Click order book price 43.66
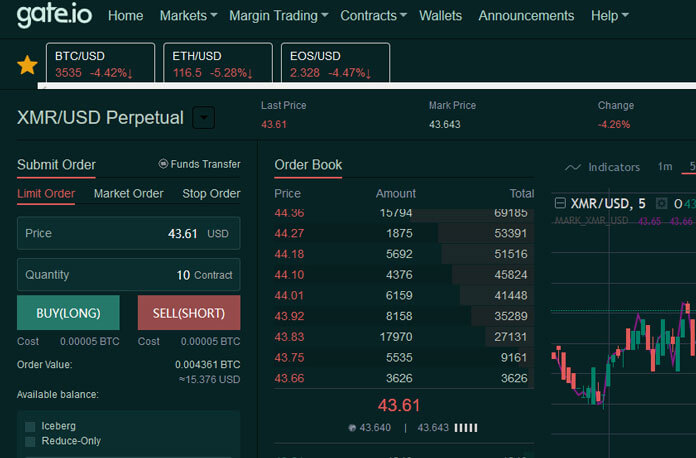Screen dimensions: 696x458 point(289,379)
